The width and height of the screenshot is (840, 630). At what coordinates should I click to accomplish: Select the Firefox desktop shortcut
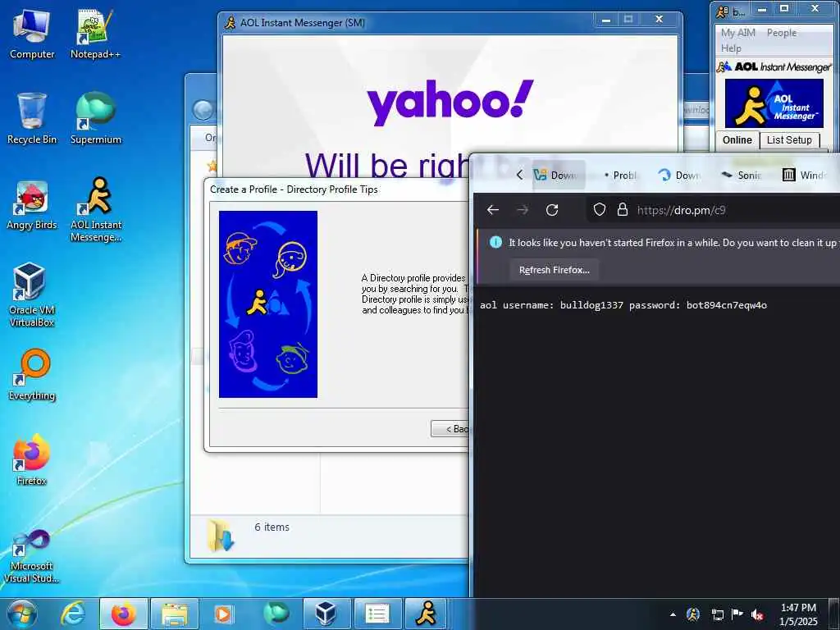(x=32, y=459)
